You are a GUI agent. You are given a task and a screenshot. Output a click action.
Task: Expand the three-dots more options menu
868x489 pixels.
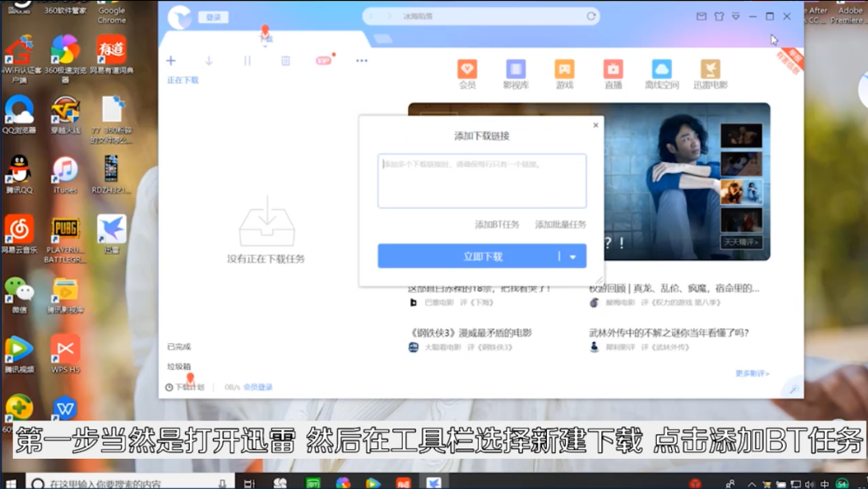point(362,61)
